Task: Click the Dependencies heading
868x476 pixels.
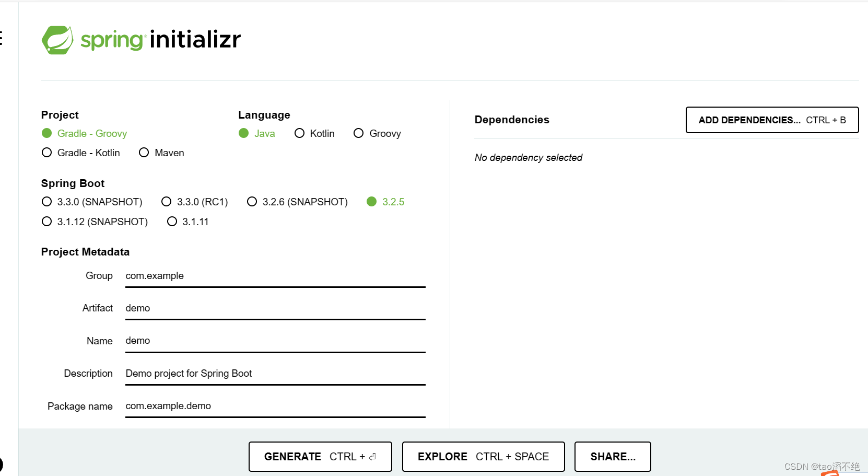Action: click(512, 120)
